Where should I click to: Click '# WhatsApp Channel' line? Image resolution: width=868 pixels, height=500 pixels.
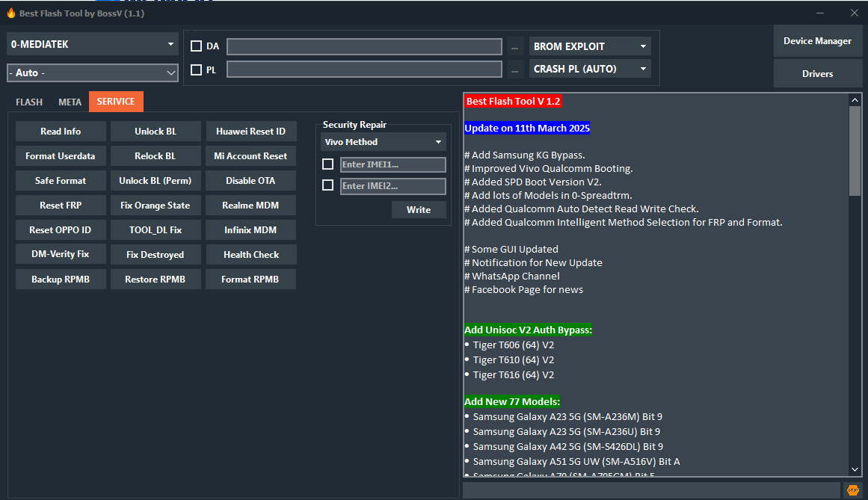pos(511,276)
